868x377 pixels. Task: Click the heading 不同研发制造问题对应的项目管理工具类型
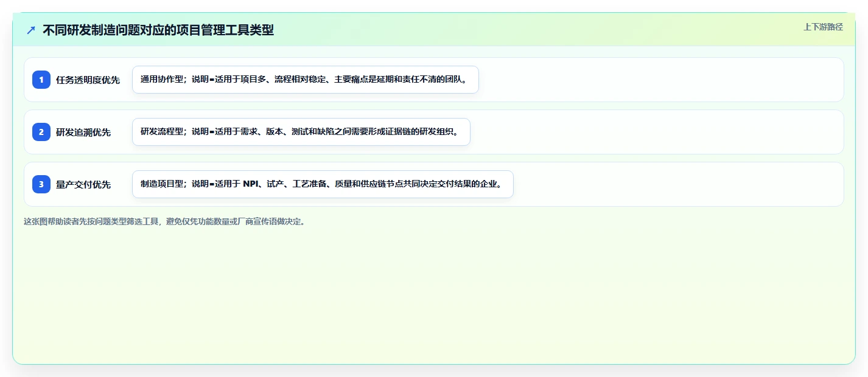tap(158, 30)
